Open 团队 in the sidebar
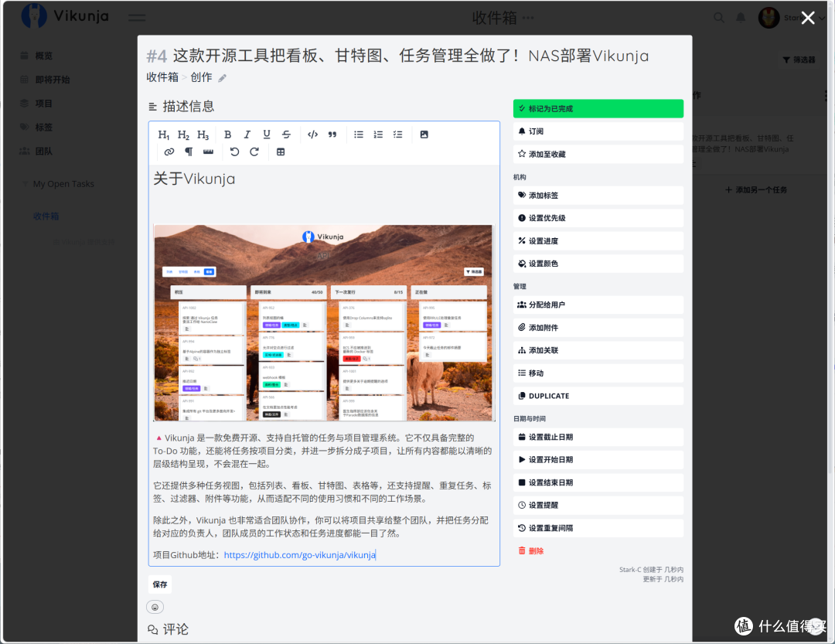The height and width of the screenshot is (644, 835). [43, 152]
